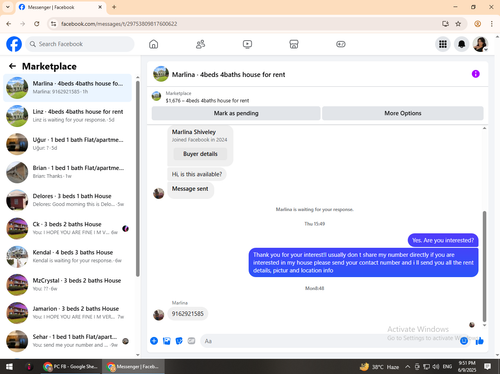Open Linz 4beds 4baths house conversation
This screenshot has height=374, width=500.
[x=68, y=116]
